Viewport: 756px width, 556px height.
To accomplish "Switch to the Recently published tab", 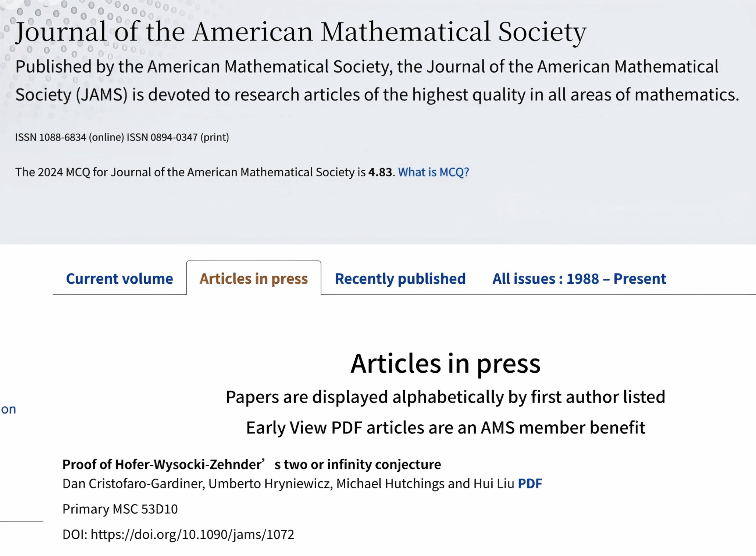I will click(x=400, y=279).
